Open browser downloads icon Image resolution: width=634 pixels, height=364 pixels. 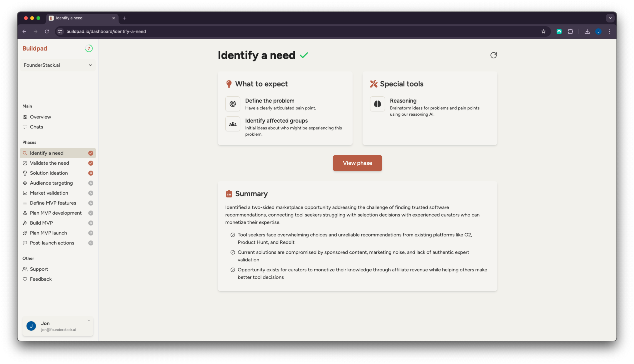(x=587, y=32)
